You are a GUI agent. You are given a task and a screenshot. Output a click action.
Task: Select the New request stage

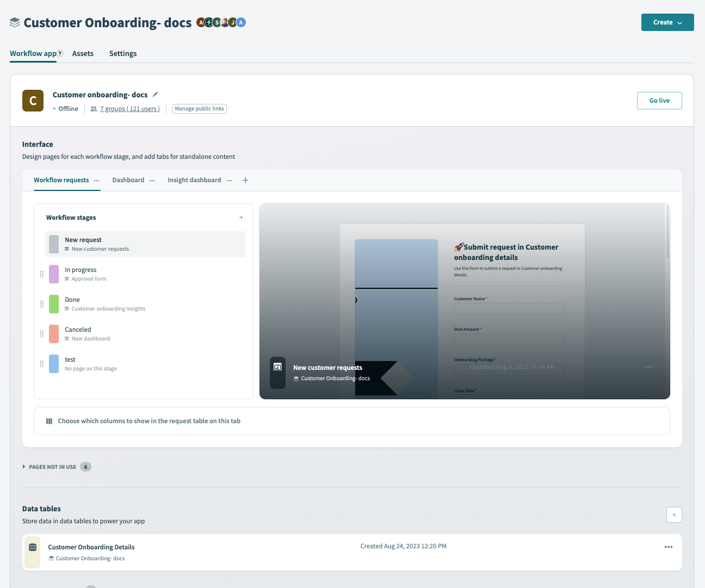click(x=145, y=244)
